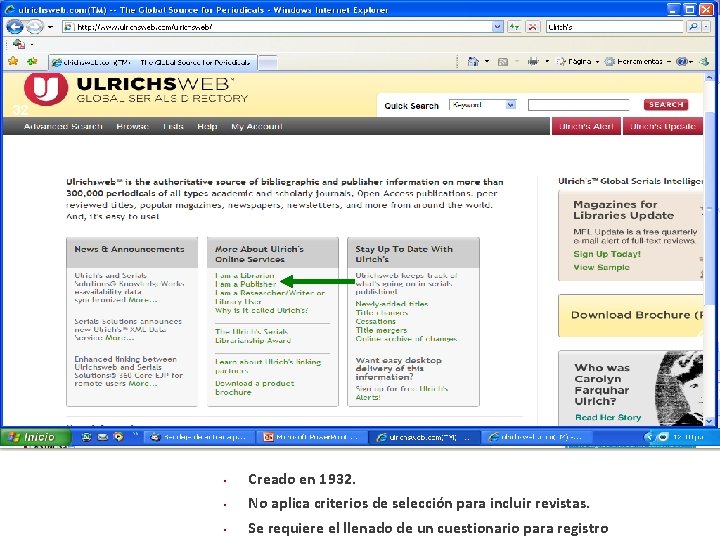This screenshot has height=540, width=720.
Task: Open Advanced Search in navigation bar
Action: point(63,126)
